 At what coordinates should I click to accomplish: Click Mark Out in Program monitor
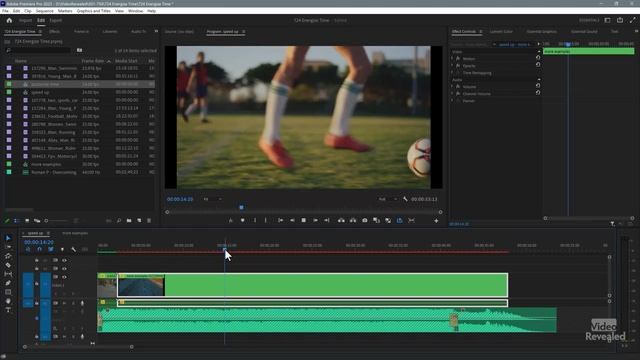point(266,220)
